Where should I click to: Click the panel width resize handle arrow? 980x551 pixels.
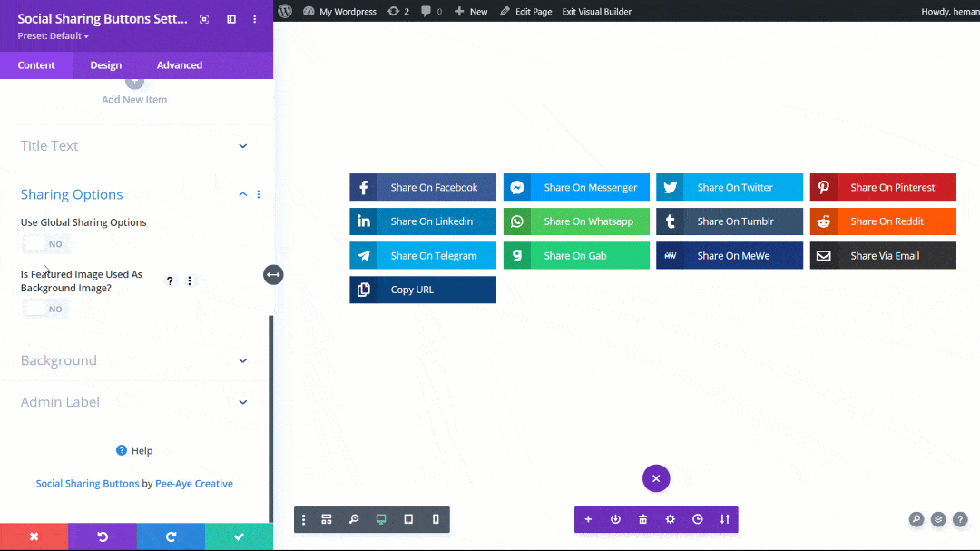point(273,274)
